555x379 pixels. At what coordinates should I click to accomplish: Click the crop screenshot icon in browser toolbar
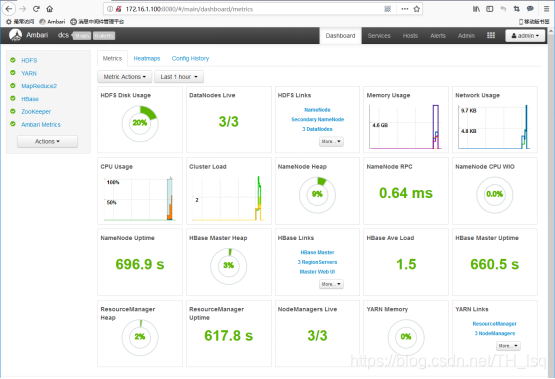517,9
